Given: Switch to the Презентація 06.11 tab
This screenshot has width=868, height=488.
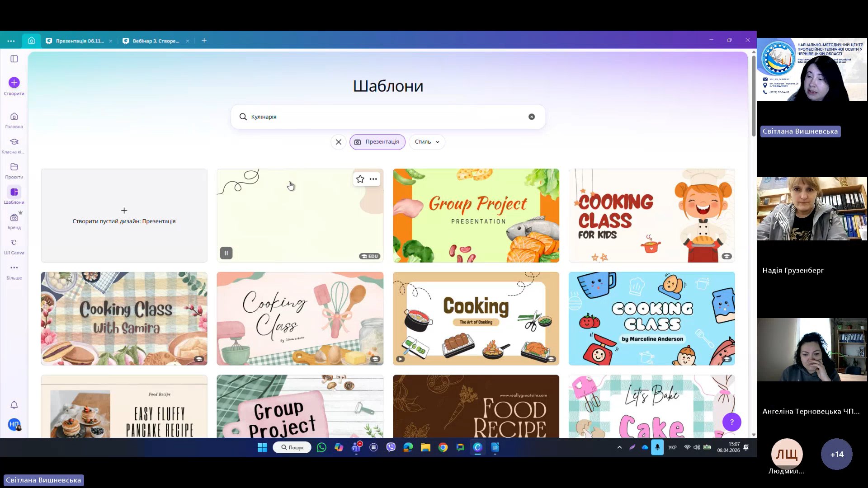Looking at the screenshot, I should click(80, 41).
